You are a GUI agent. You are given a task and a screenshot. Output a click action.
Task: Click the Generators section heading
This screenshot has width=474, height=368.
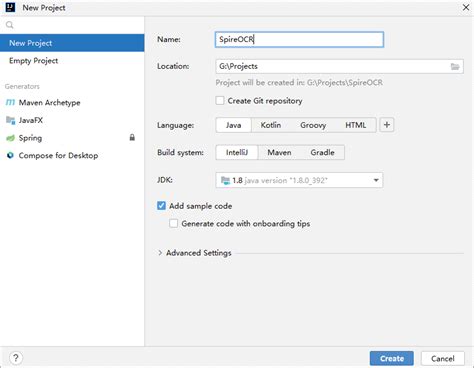point(22,86)
